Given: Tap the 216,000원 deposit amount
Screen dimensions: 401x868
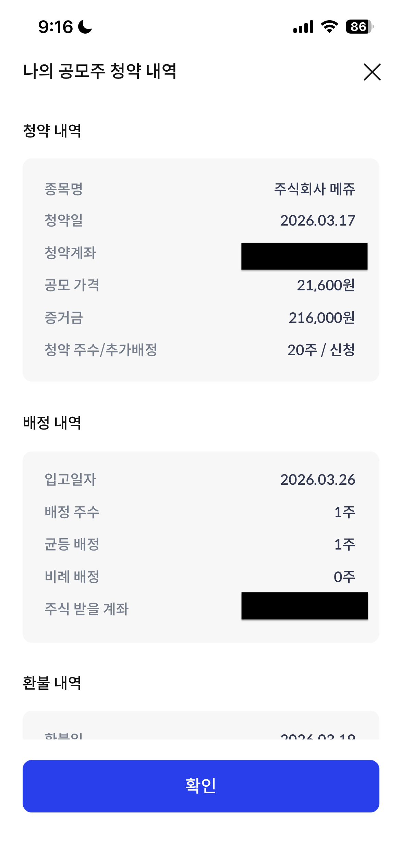Looking at the screenshot, I should (321, 318).
